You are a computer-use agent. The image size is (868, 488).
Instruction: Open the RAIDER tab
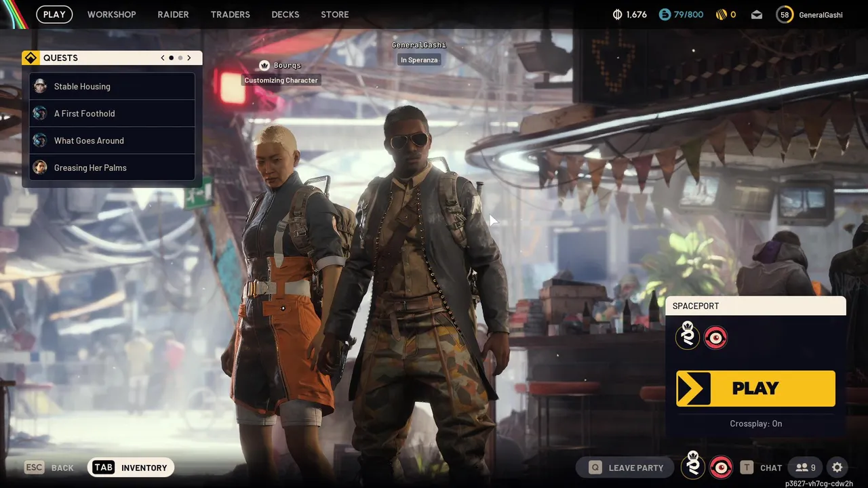[173, 14]
